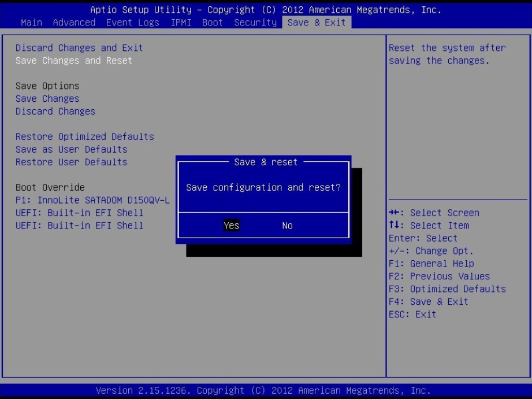
Task: Choose No in the Save & reset dialog
Action: (x=287, y=226)
